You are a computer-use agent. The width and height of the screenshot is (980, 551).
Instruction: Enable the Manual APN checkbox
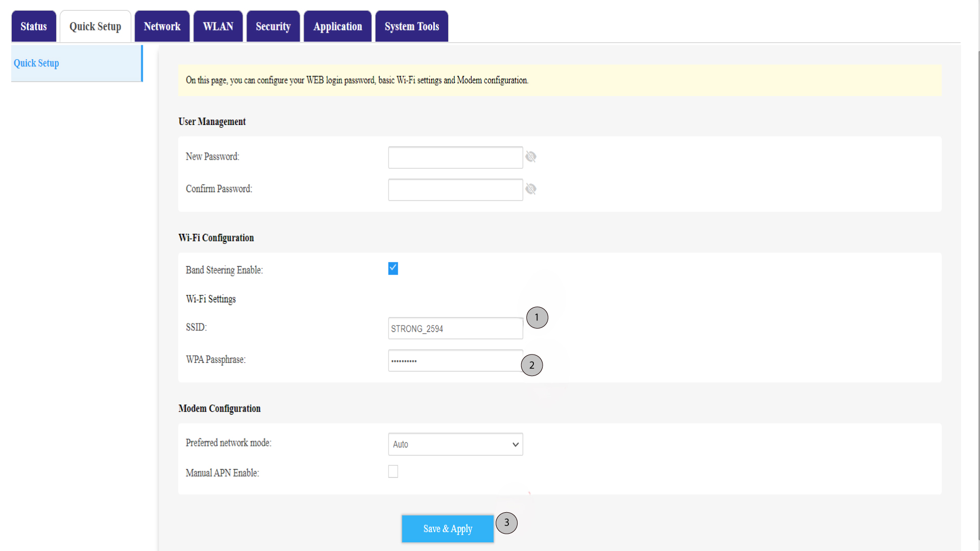pyautogui.click(x=393, y=471)
